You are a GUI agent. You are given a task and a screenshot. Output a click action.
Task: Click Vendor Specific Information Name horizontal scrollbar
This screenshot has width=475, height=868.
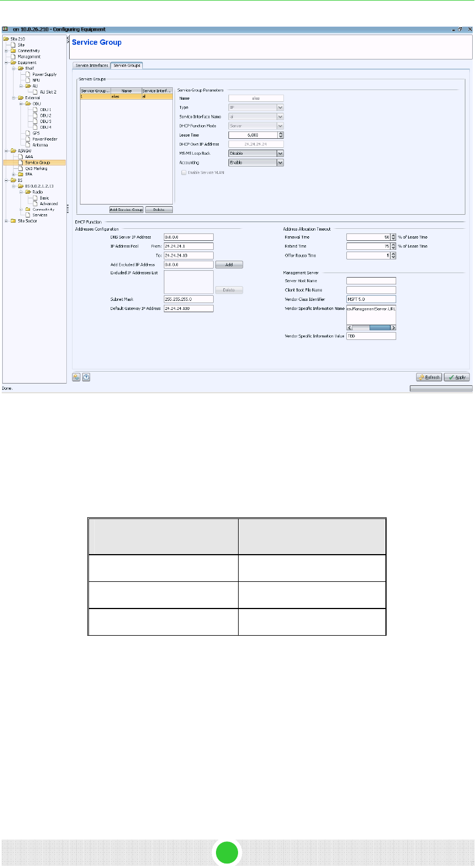371,327
